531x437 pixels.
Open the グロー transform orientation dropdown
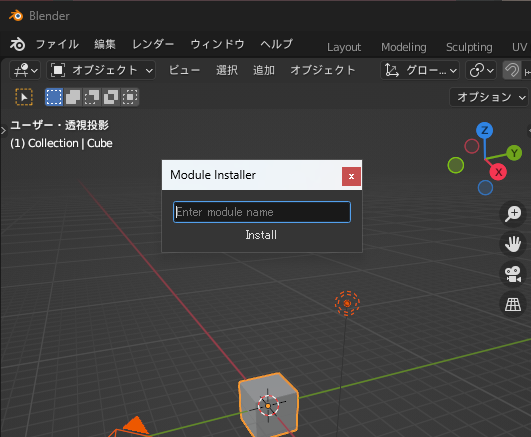click(x=420, y=70)
